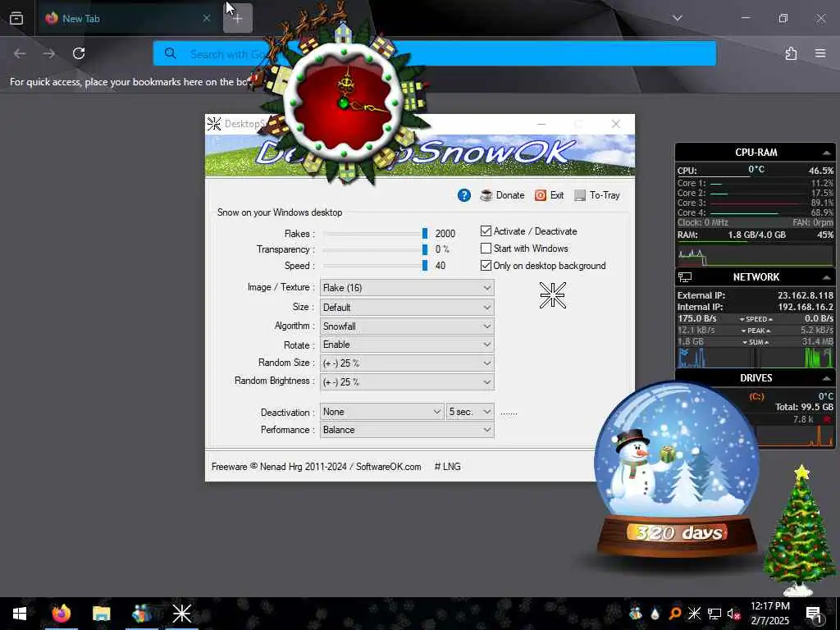840x630 pixels.
Task: Collapse the DRIVES gadget section
Action: 827,378
